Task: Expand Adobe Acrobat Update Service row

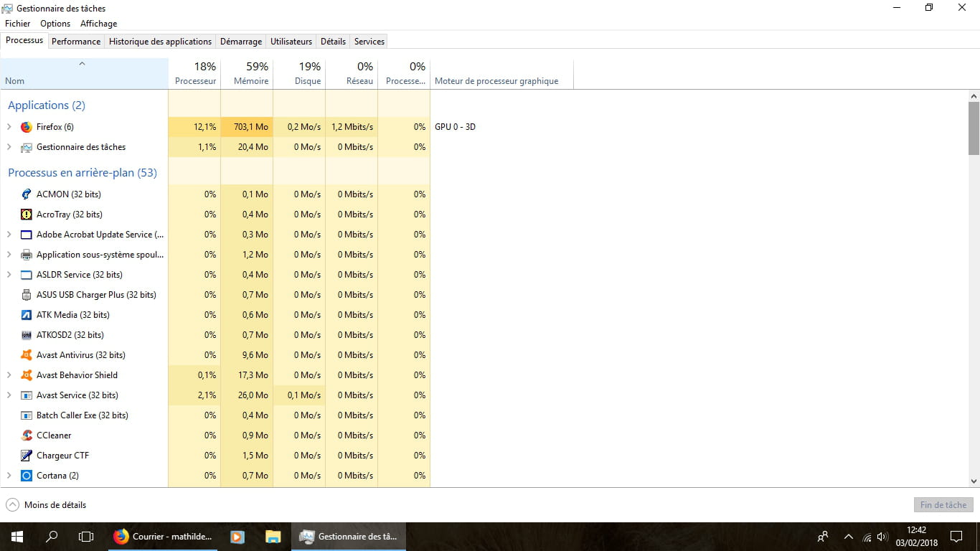Action: pyautogui.click(x=9, y=235)
